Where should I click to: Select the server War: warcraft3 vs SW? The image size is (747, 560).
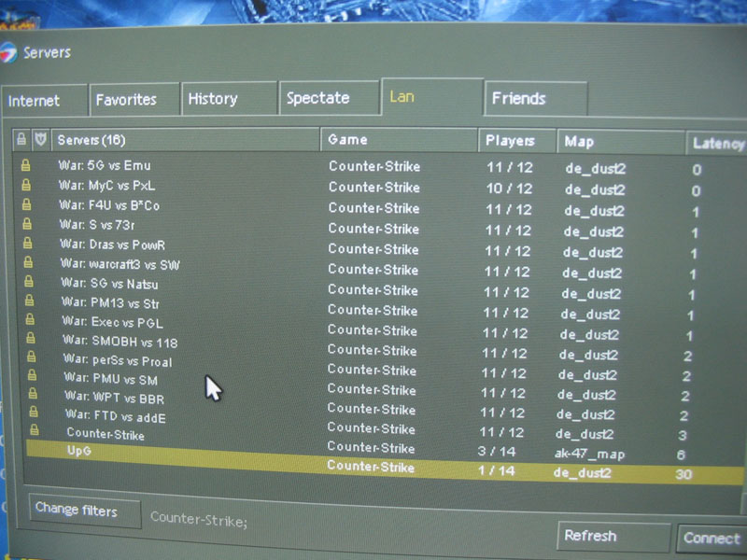pos(120,264)
